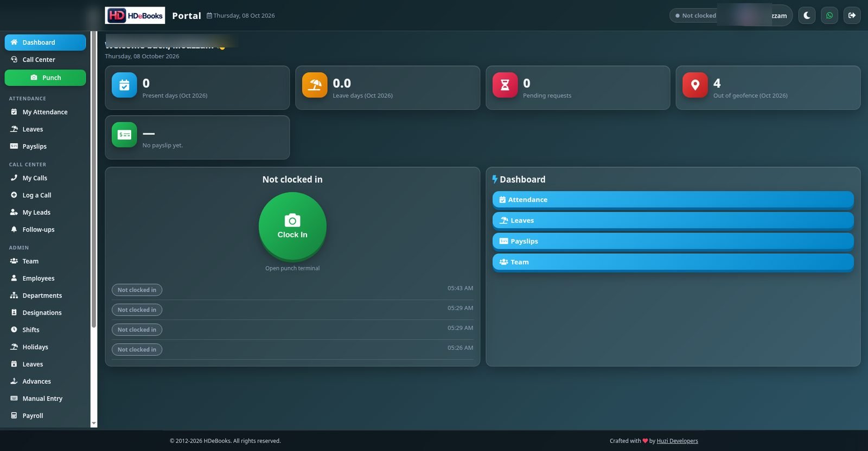This screenshot has width=868, height=451.
Task: Open Departments admin page
Action: 46,295
